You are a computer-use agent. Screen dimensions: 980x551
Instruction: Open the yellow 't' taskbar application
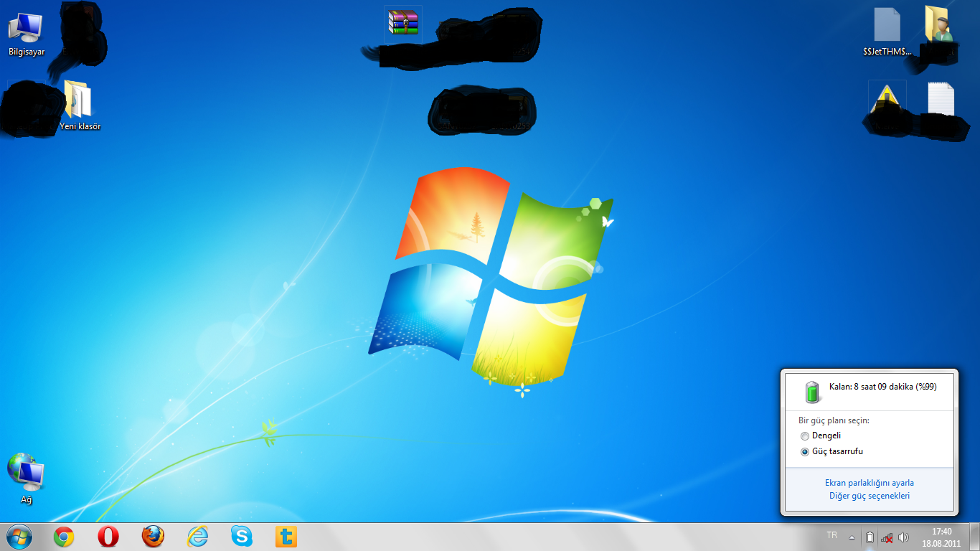tap(286, 537)
